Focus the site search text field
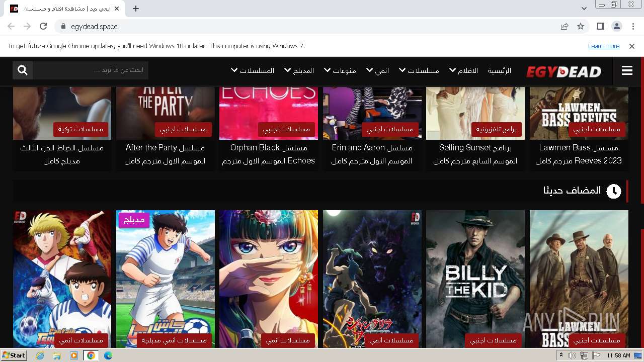This screenshot has width=644, height=362. 91,70
